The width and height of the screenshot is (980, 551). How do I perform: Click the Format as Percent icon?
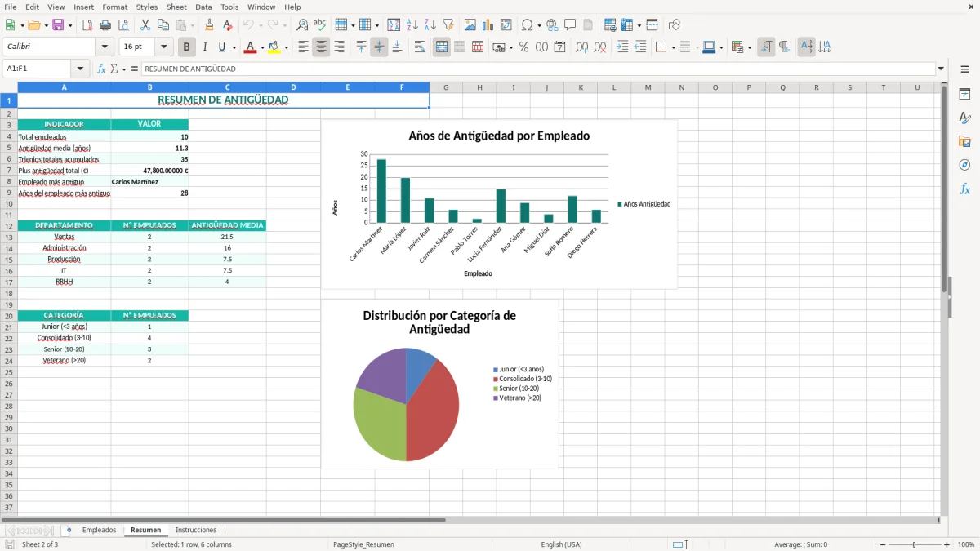pyautogui.click(x=523, y=47)
